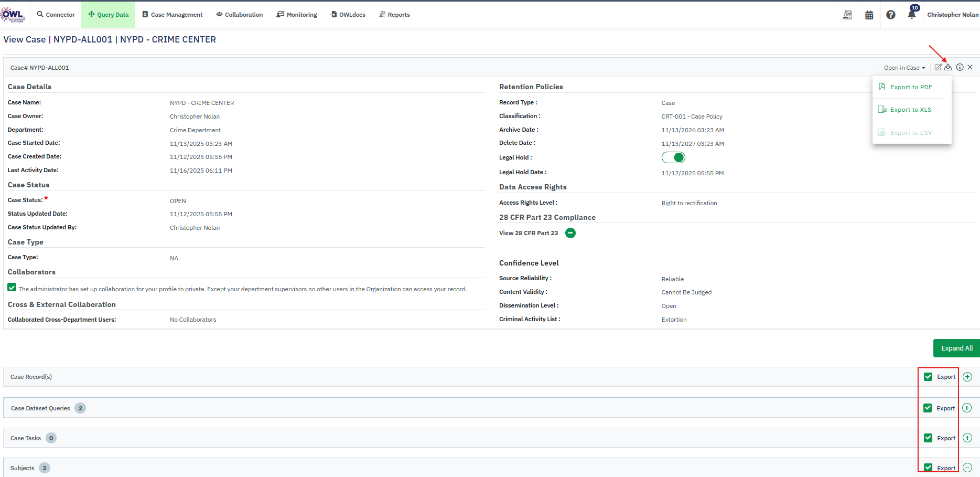
Task: Collapse View 28 CFR Part 23
Action: point(570,233)
